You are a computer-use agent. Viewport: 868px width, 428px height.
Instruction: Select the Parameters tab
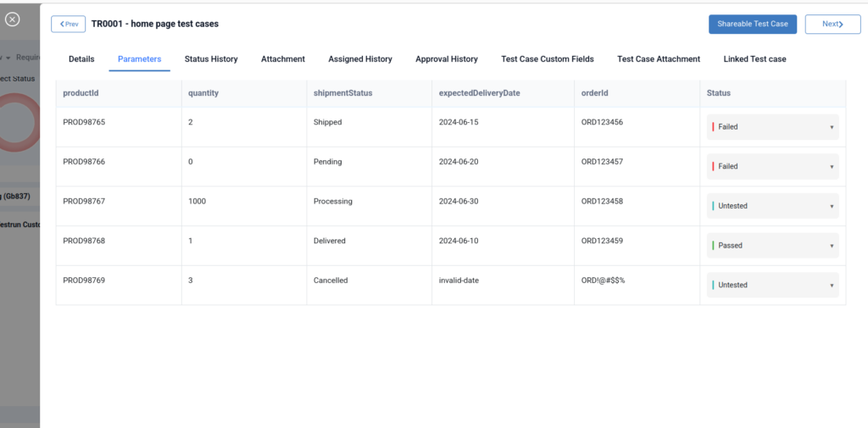(x=139, y=59)
